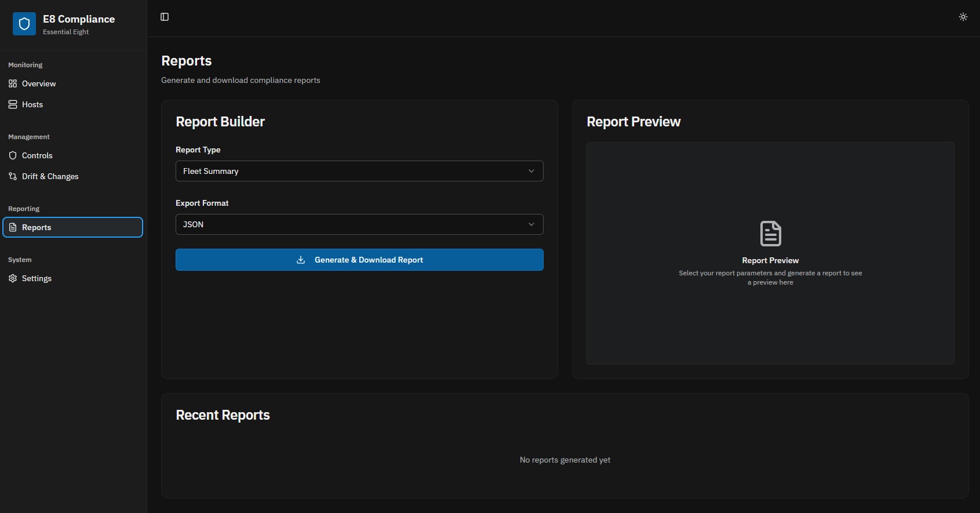Viewport: 980px width, 513px height.
Task: Click 'Select your report parameters' hint text
Action: 770,278
